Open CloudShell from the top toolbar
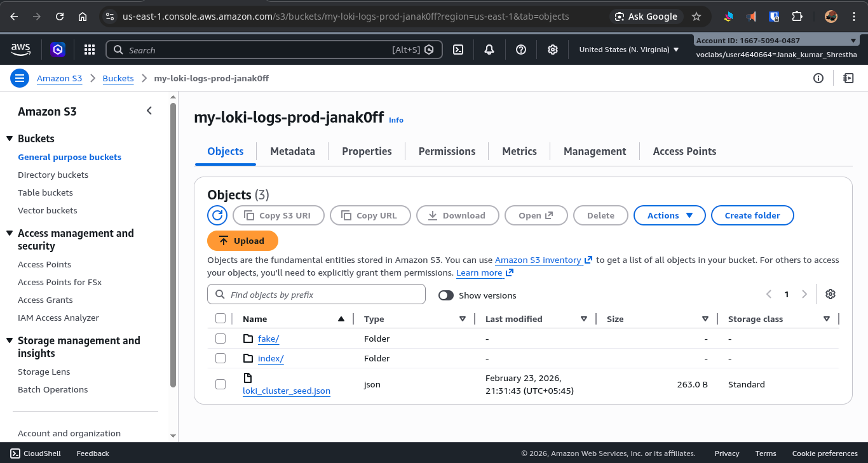868x463 pixels. click(458, 50)
